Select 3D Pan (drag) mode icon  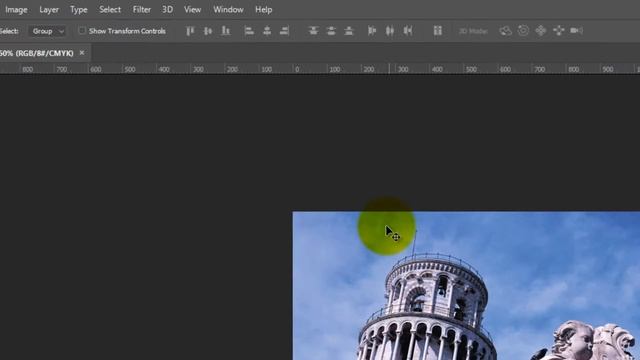tap(541, 31)
